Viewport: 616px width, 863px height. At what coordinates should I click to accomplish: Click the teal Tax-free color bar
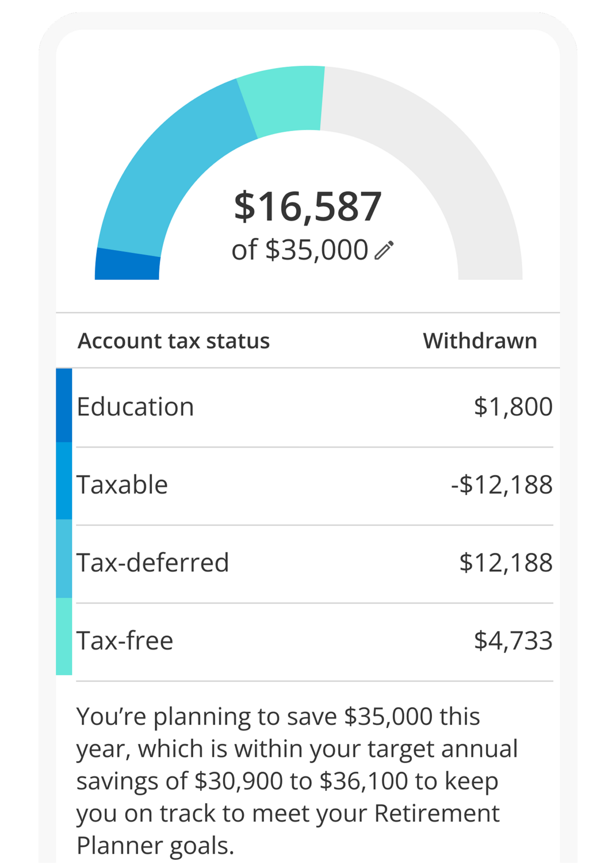[64, 637]
